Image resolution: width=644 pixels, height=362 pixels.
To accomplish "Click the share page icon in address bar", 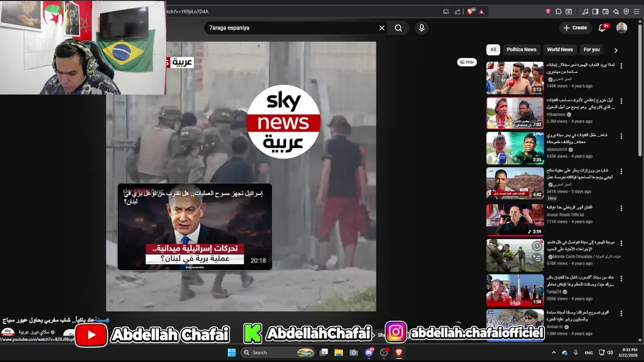I will tap(457, 12).
